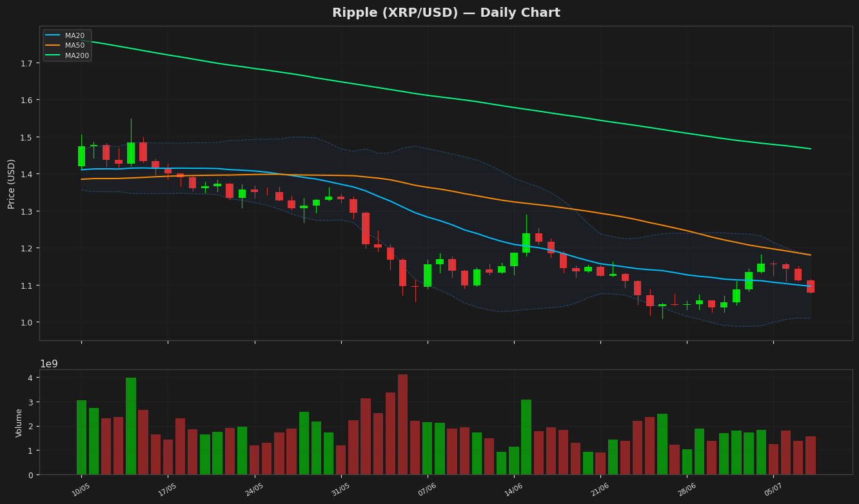Click the first green candle at 10/05
The image size is (859, 504).
(x=81, y=156)
